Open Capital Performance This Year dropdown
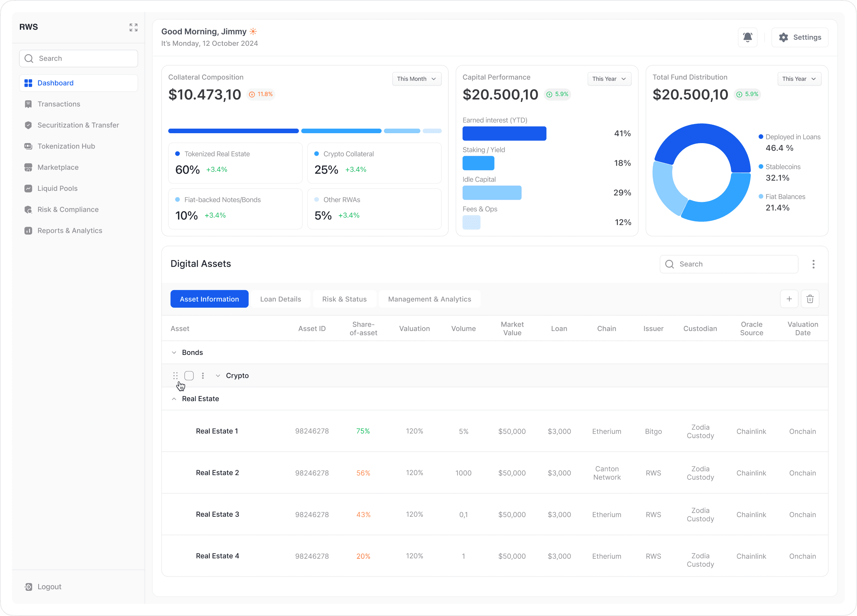This screenshot has height=616, width=857. [x=609, y=79]
